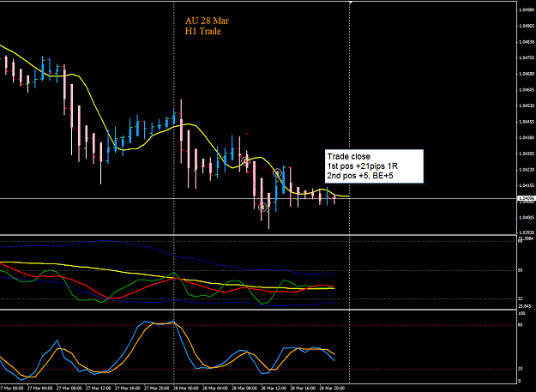Click the chart shift triangle at top

tap(350, 3)
